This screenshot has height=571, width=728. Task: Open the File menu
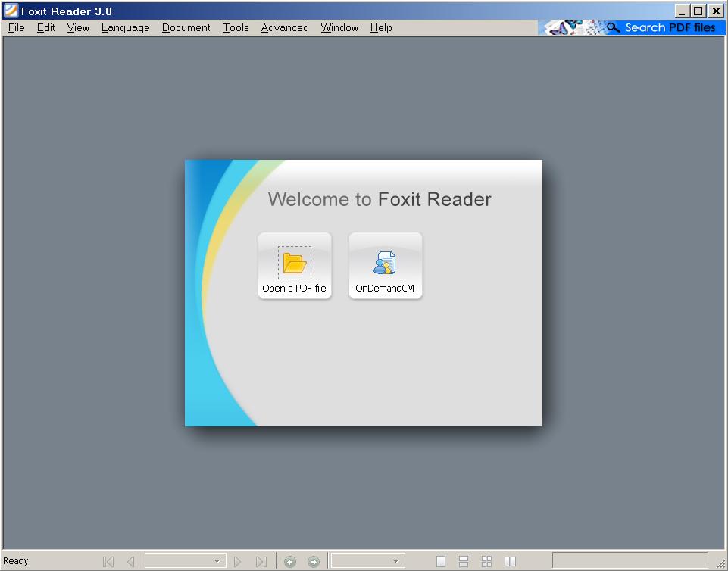coord(16,27)
